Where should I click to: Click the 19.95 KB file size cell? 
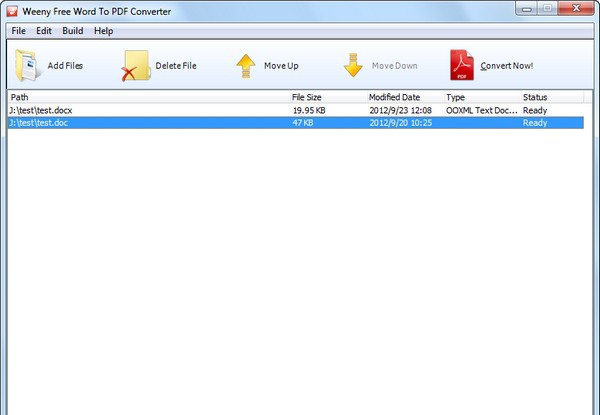pos(309,111)
